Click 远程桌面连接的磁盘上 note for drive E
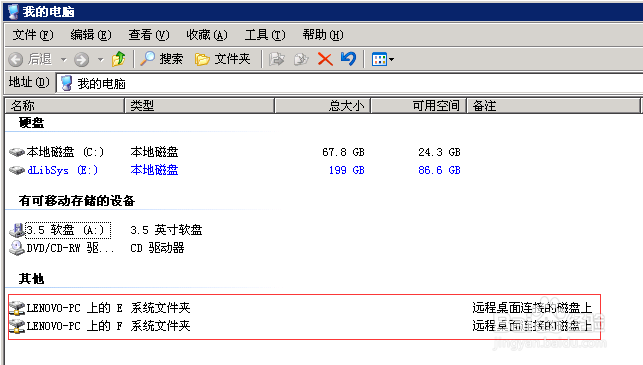643x365 pixels. click(x=532, y=308)
